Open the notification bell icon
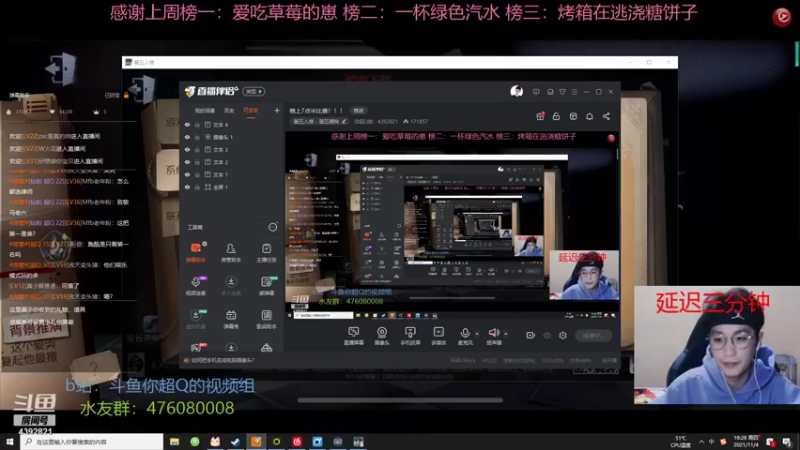The height and width of the screenshot is (450, 800). 589,116
